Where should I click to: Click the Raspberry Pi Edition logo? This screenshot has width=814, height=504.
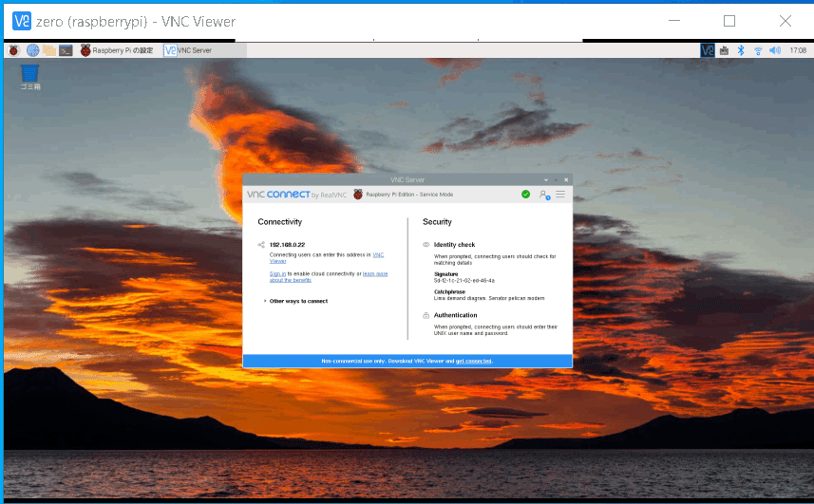coord(358,195)
